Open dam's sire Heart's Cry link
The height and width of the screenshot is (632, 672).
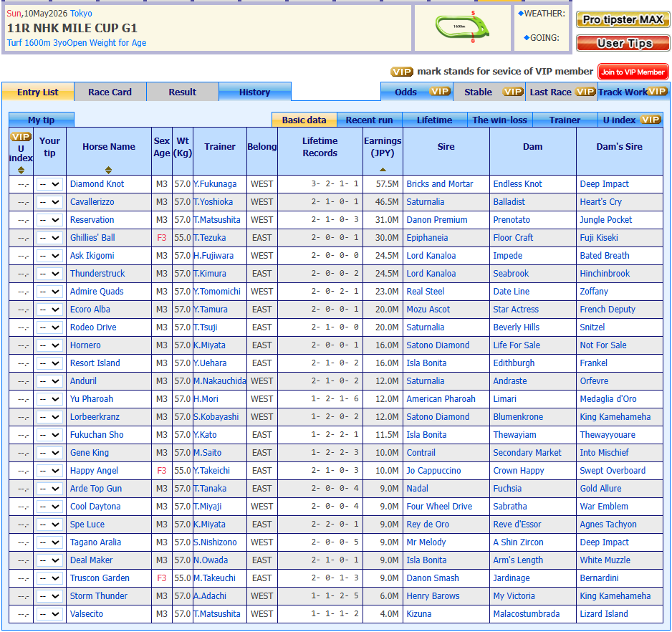coord(600,202)
